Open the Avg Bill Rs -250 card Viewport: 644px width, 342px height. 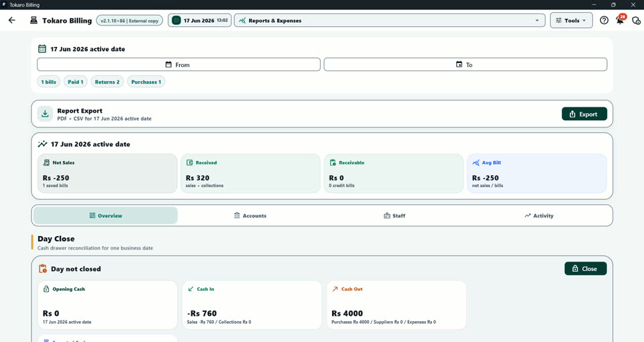point(537,173)
